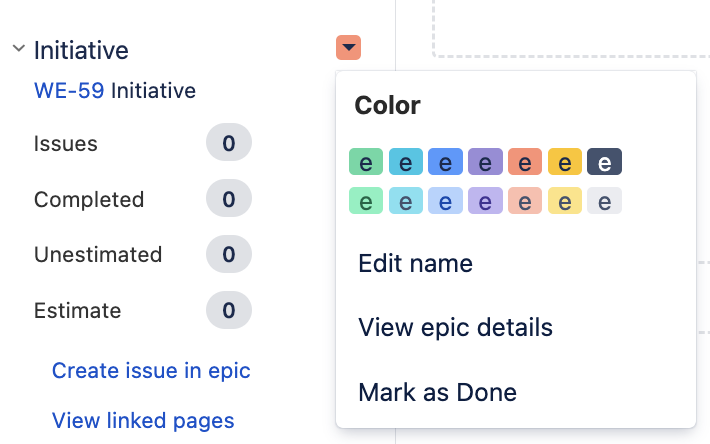Click the Issues count badge
Viewport: 710px width, 444px height.
tap(228, 144)
